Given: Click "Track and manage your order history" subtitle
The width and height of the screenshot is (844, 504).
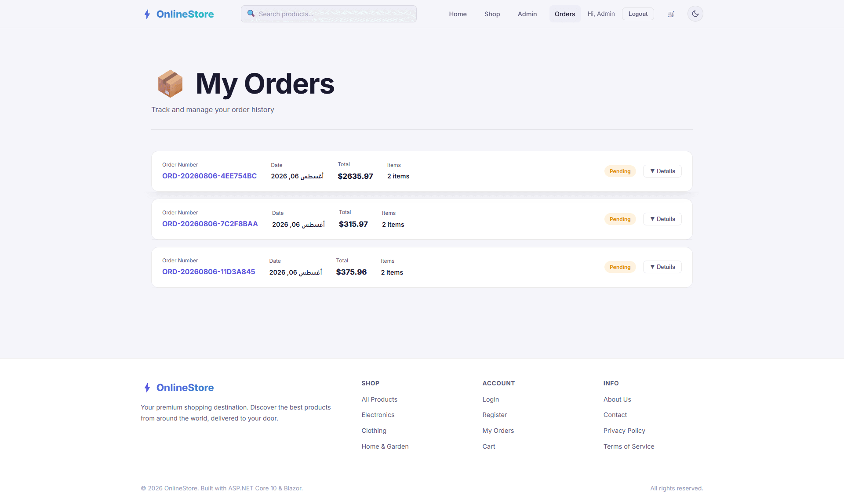Looking at the screenshot, I should click(213, 109).
